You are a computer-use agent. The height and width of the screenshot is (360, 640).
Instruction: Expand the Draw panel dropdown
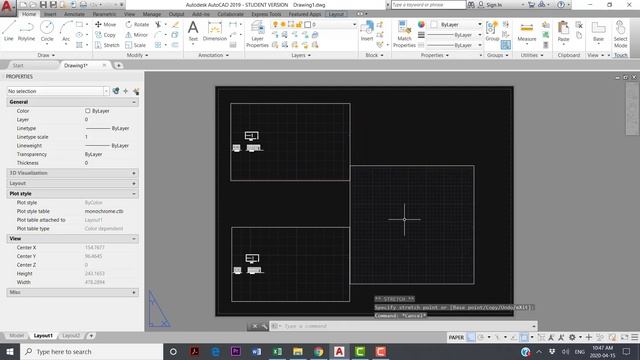(46, 55)
